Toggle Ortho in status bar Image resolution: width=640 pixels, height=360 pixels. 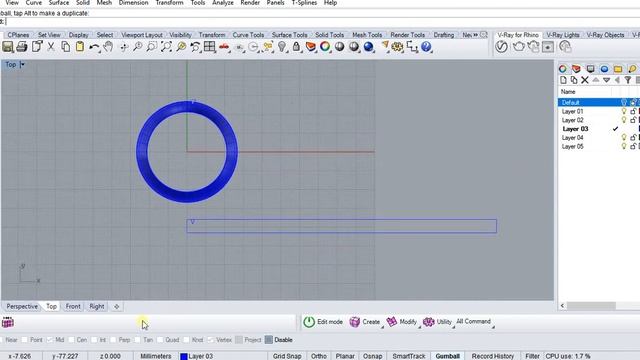click(x=319, y=356)
